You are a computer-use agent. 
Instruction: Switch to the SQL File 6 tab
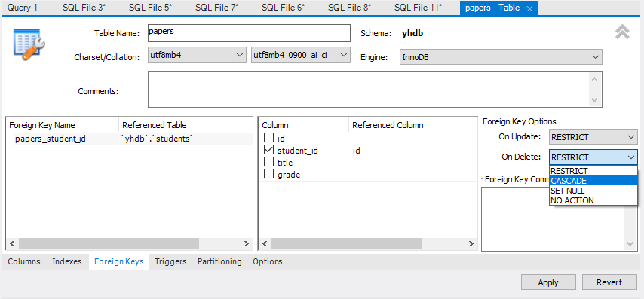tap(284, 8)
